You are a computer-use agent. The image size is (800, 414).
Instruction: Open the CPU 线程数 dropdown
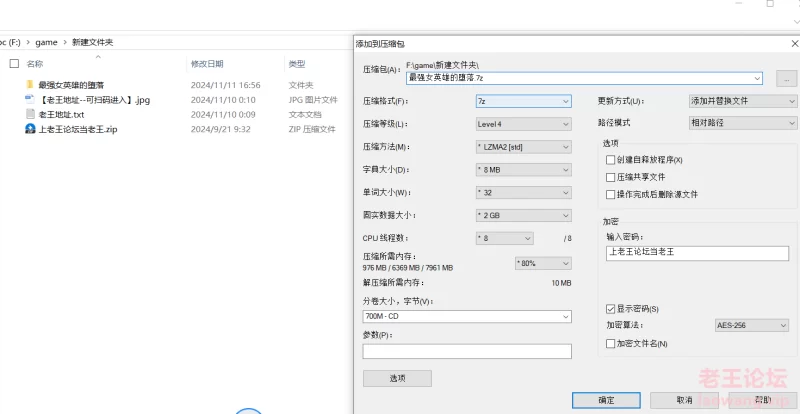coord(505,238)
